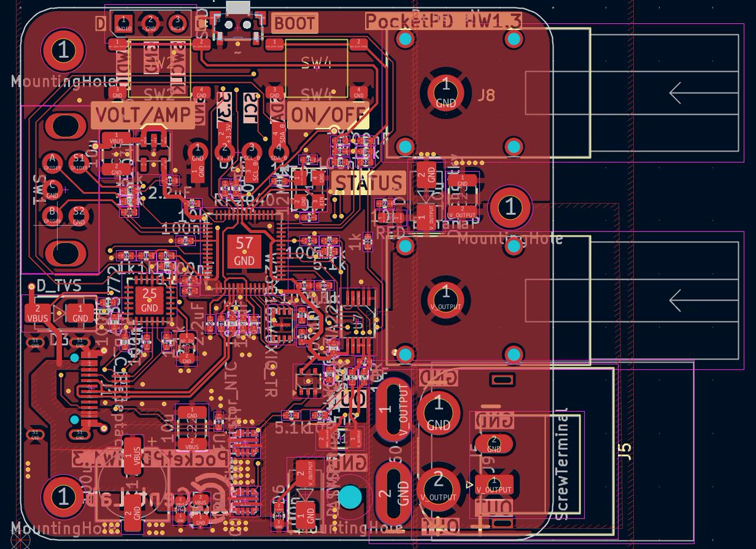The image size is (756, 549).
Task: Click debug header pad 2 GND
Action: pyautogui.click(x=150, y=23)
